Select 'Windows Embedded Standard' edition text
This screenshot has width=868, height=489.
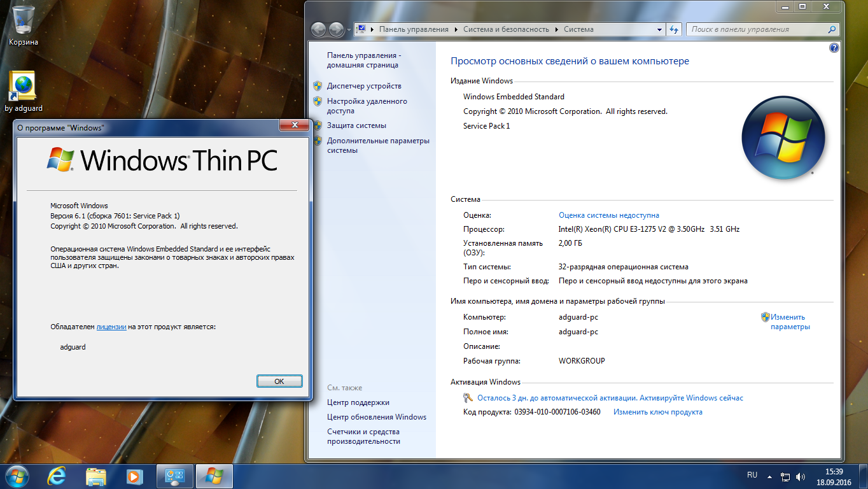click(x=514, y=97)
